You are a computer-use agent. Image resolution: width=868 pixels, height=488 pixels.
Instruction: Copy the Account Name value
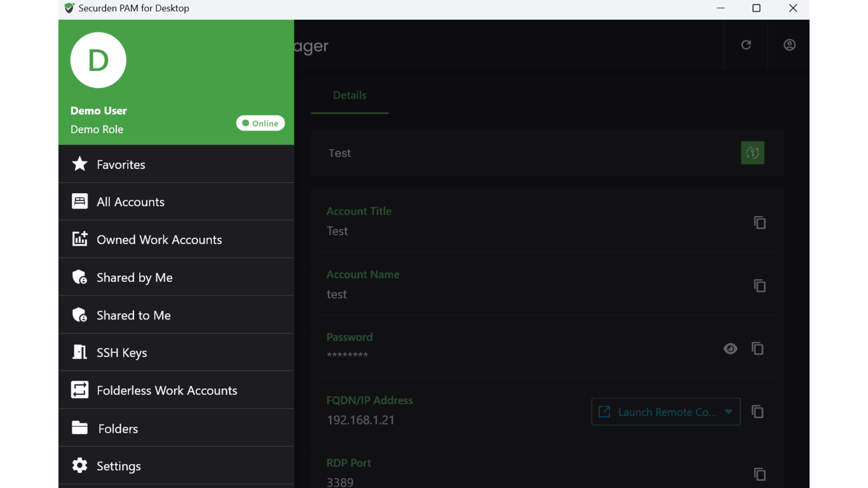click(759, 285)
